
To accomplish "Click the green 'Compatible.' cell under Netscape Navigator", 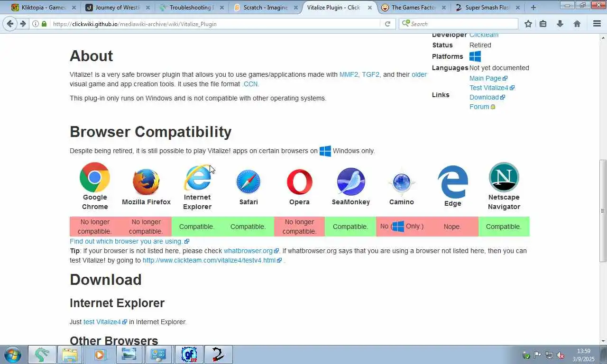I will tap(504, 227).
